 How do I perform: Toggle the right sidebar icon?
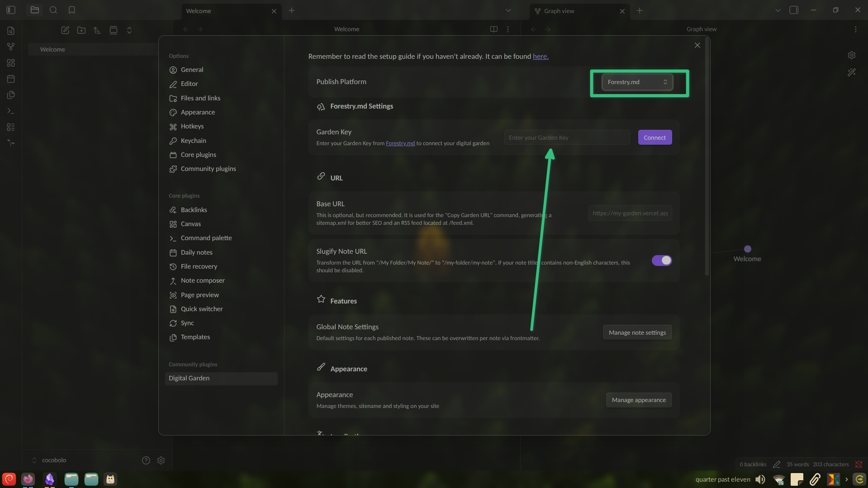coord(794,10)
